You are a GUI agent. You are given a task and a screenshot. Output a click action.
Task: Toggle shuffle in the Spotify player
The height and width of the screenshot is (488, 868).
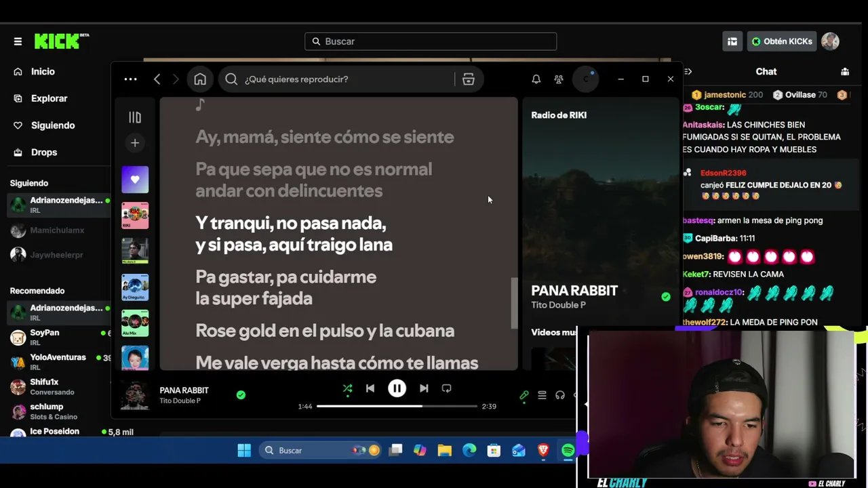(347, 388)
